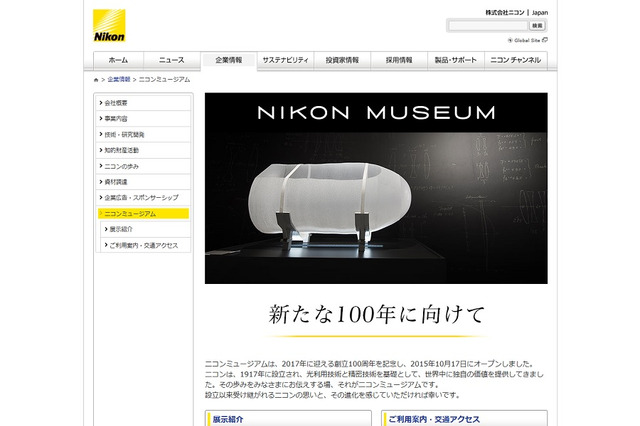The width and height of the screenshot is (640, 426).
Task: Open 知的財産活動 in sidebar
Action: pyautogui.click(x=143, y=150)
